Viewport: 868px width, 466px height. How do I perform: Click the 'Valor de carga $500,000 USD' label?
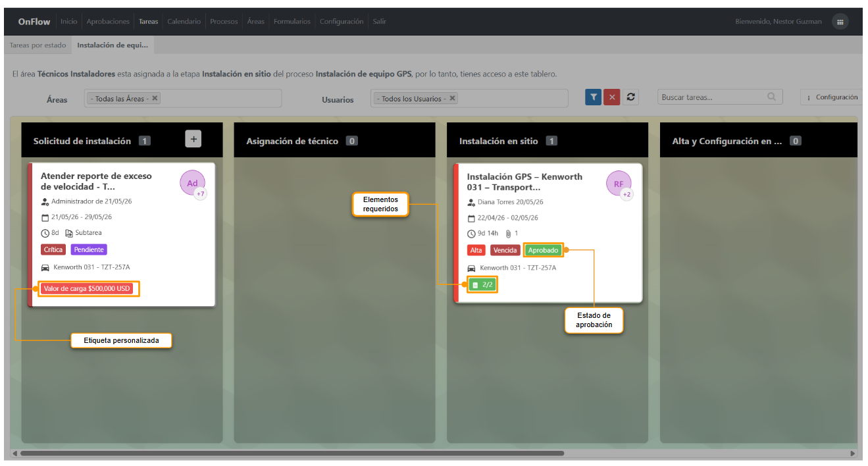(x=88, y=288)
